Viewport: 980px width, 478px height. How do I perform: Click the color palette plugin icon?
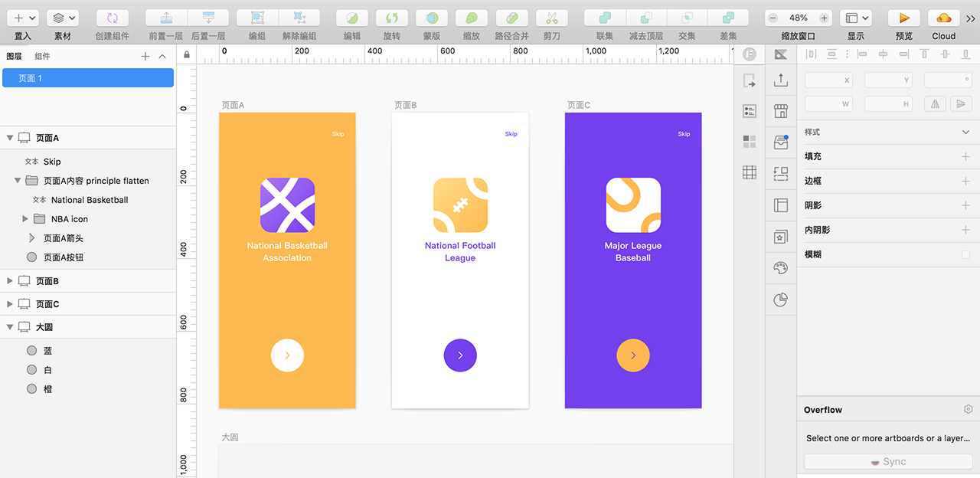[x=781, y=268]
